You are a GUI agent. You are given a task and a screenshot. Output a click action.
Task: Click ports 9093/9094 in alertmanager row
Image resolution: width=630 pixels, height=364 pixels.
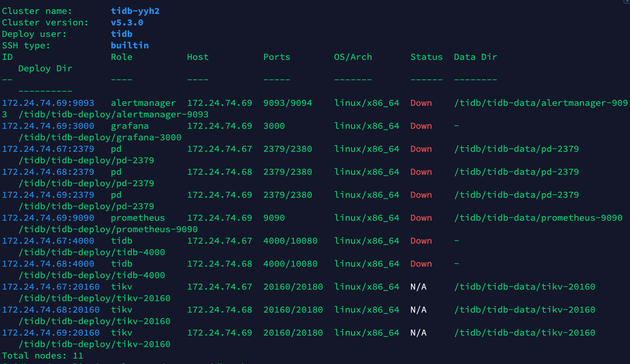click(287, 103)
